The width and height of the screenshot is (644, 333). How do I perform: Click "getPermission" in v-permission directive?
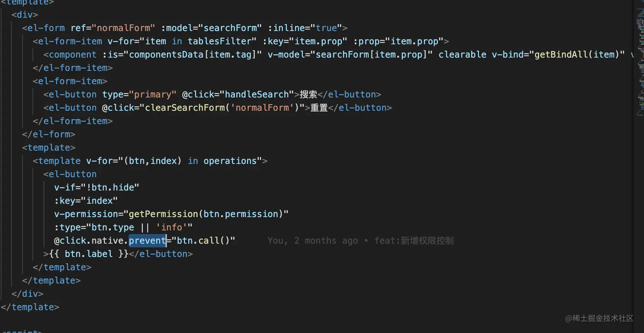pos(163,214)
